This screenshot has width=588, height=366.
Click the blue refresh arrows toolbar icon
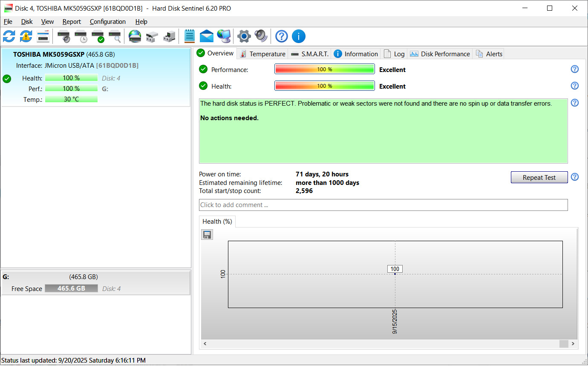(9, 36)
